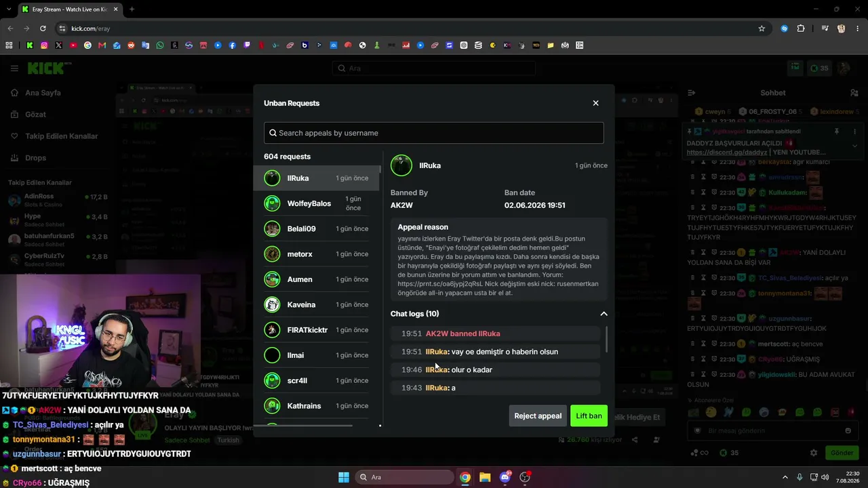This screenshot has width=868, height=488.
Task: Open the Instagram bookmark
Action: click(44, 45)
